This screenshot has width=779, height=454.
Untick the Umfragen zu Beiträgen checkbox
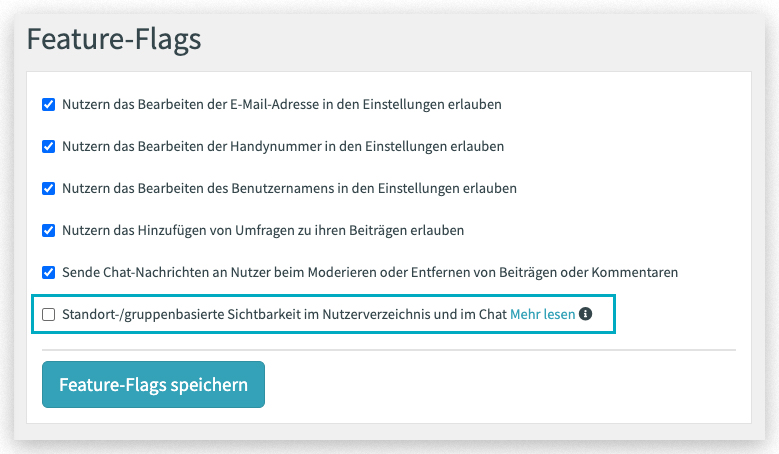[x=49, y=230]
